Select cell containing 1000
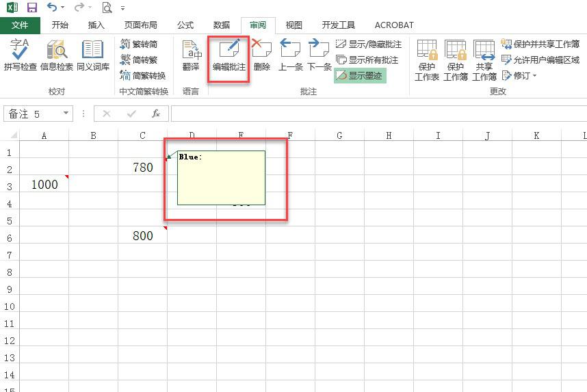 [44, 184]
